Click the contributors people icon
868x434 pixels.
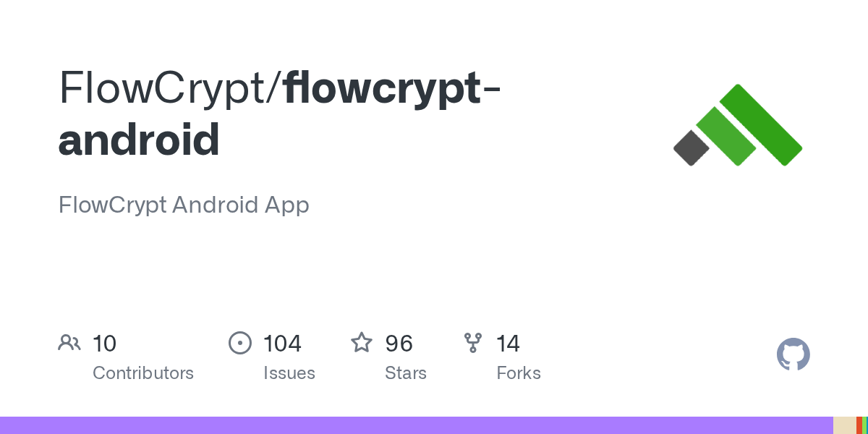click(x=69, y=343)
